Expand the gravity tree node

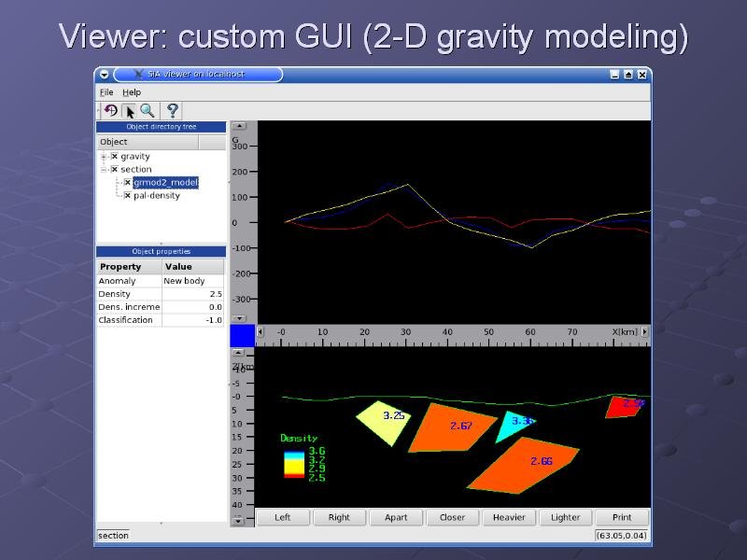coord(104,157)
